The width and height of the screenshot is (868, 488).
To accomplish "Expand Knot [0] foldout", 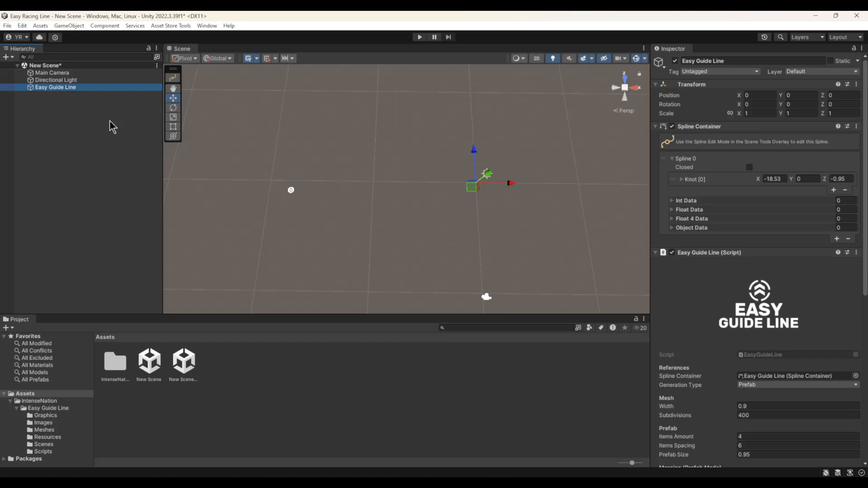I will [x=681, y=179].
